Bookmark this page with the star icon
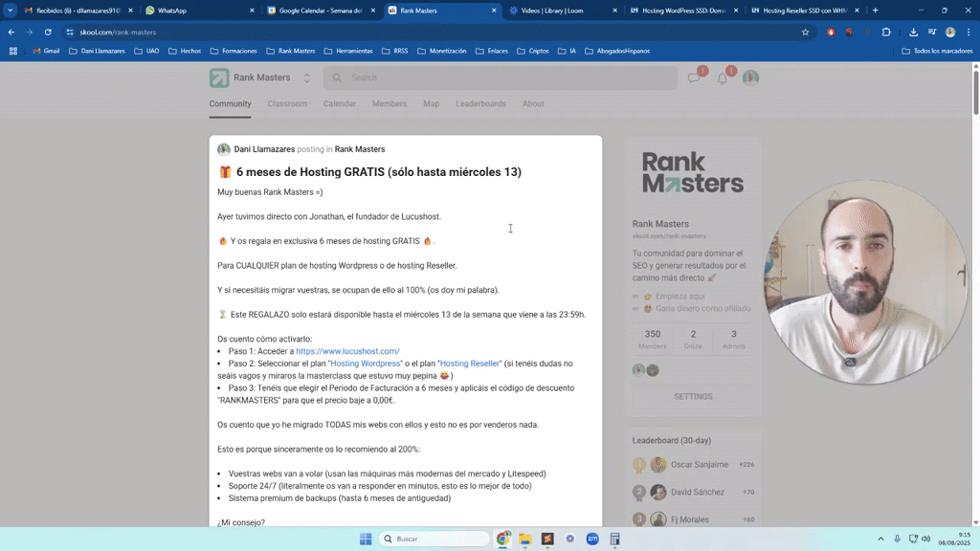The image size is (980, 551). point(804,32)
